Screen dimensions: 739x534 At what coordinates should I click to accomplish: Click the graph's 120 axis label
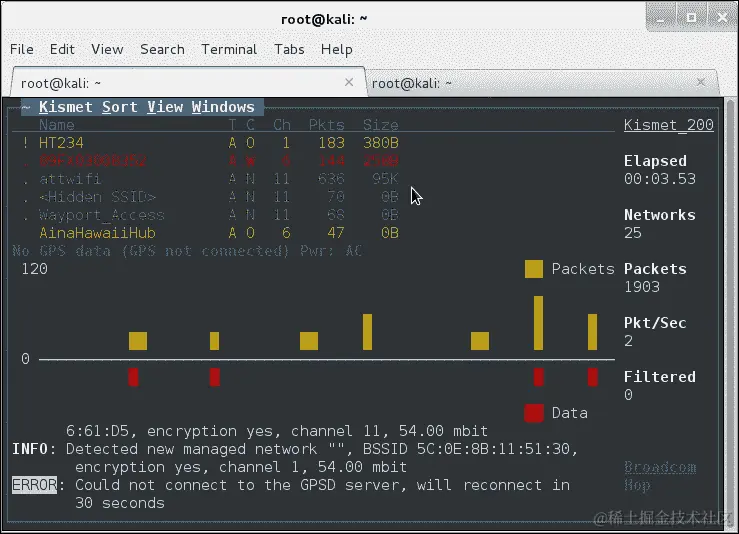point(34,269)
